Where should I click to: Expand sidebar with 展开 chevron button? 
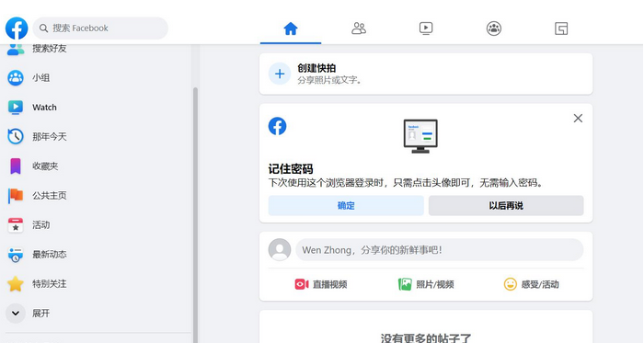point(16,314)
